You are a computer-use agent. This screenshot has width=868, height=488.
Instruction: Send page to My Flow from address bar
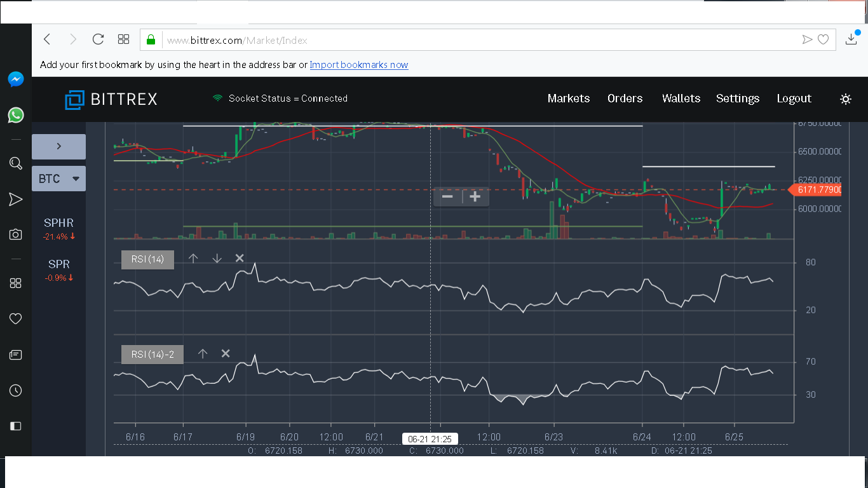[x=807, y=39]
